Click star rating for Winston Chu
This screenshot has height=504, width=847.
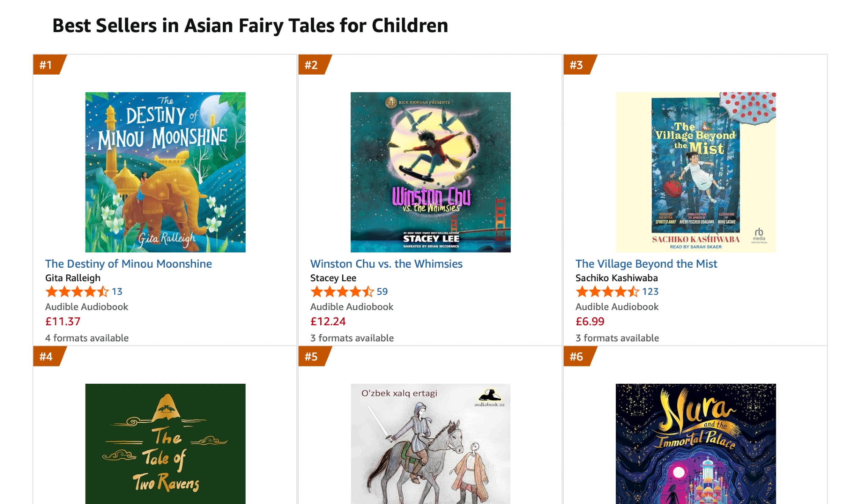(342, 292)
